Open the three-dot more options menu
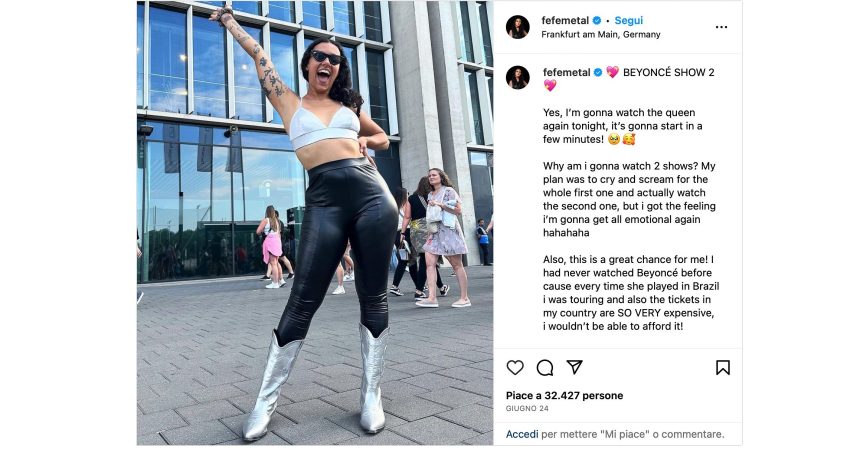The image size is (860, 450). [x=721, y=27]
